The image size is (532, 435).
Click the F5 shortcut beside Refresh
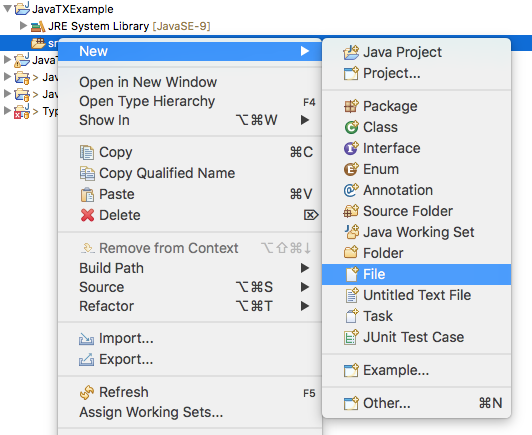309,393
